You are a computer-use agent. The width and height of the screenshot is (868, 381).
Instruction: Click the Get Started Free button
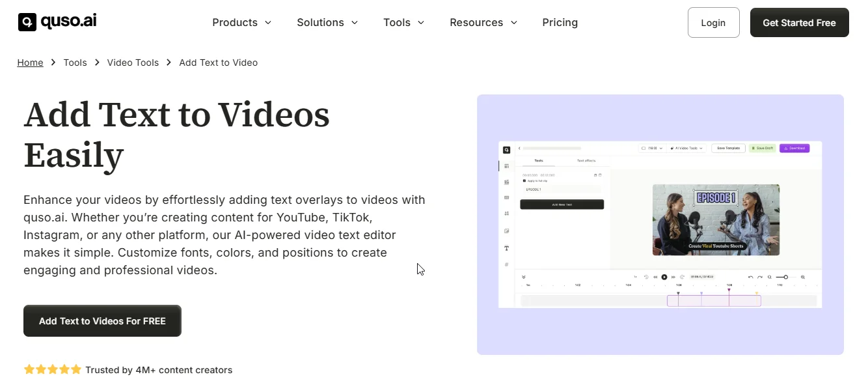(799, 22)
